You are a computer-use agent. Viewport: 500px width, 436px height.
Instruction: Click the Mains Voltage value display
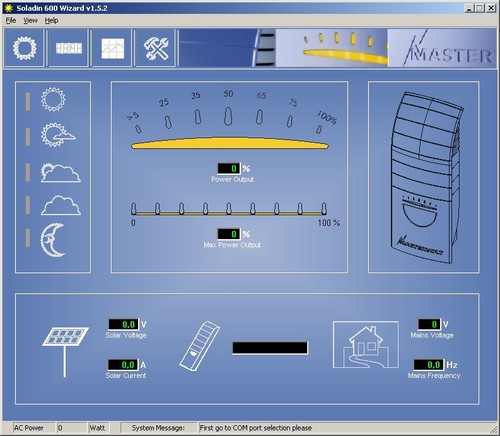tap(429, 324)
